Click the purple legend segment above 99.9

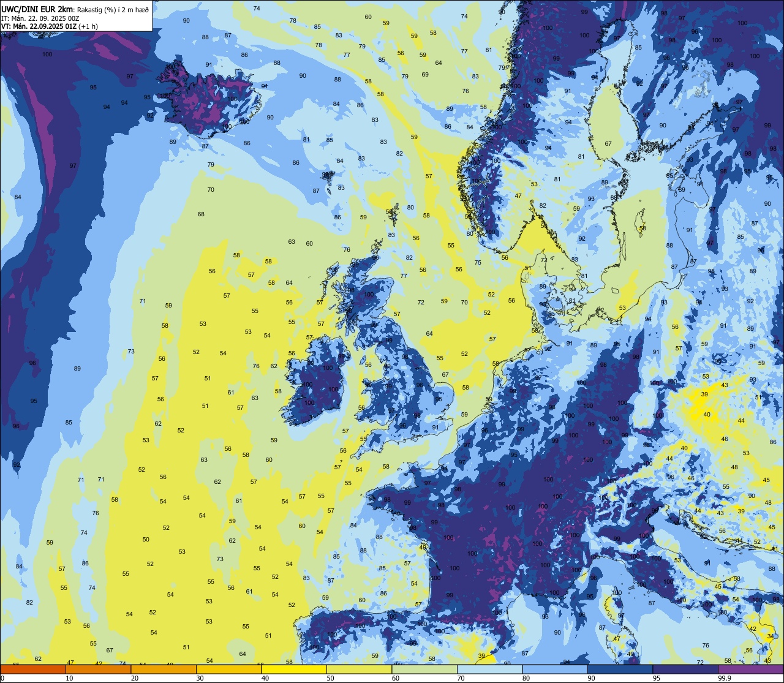point(751,670)
